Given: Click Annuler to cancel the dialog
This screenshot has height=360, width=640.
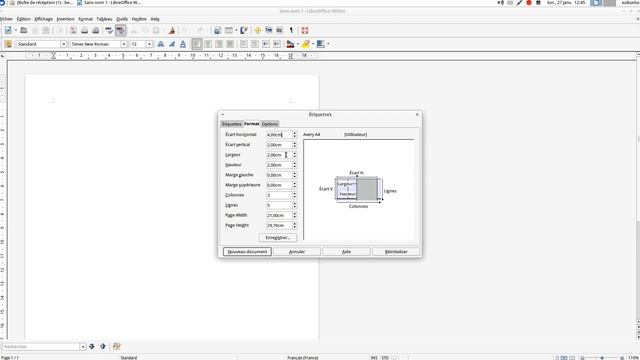Looking at the screenshot, I should tap(297, 252).
